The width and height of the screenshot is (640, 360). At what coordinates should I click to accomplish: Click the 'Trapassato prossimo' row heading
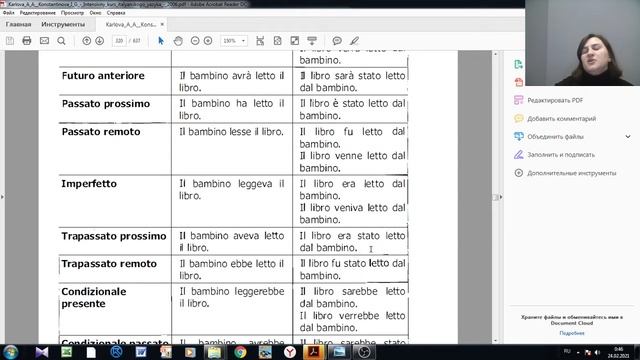(x=114, y=236)
